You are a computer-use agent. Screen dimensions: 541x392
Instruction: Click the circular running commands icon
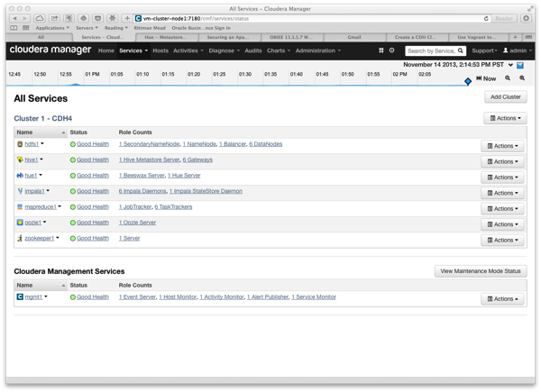tap(392, 50)
